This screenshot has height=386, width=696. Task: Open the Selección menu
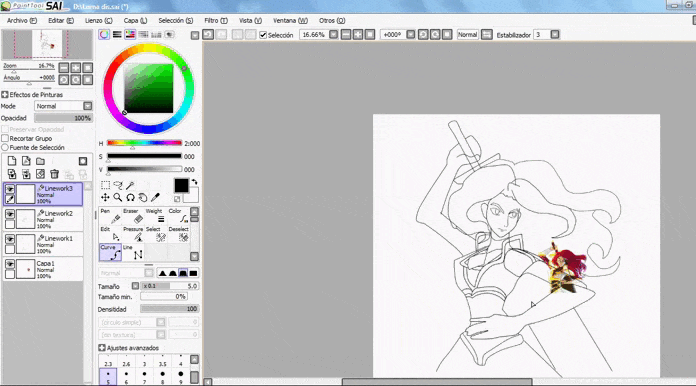point(176,20)
